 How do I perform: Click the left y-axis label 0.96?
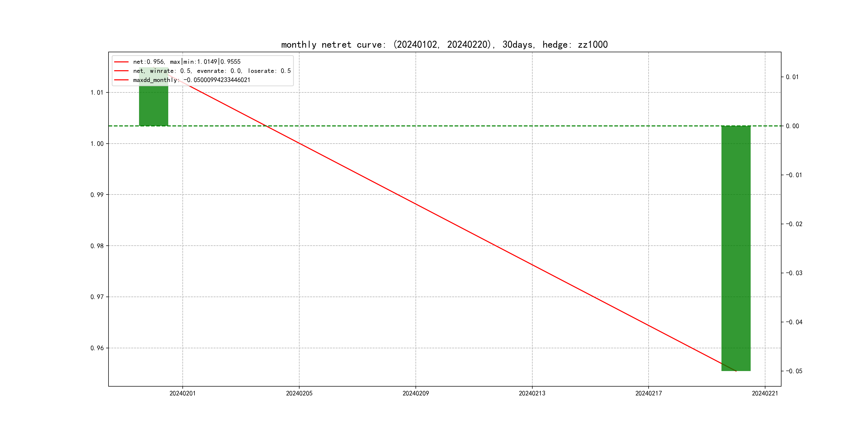(97, 348)
